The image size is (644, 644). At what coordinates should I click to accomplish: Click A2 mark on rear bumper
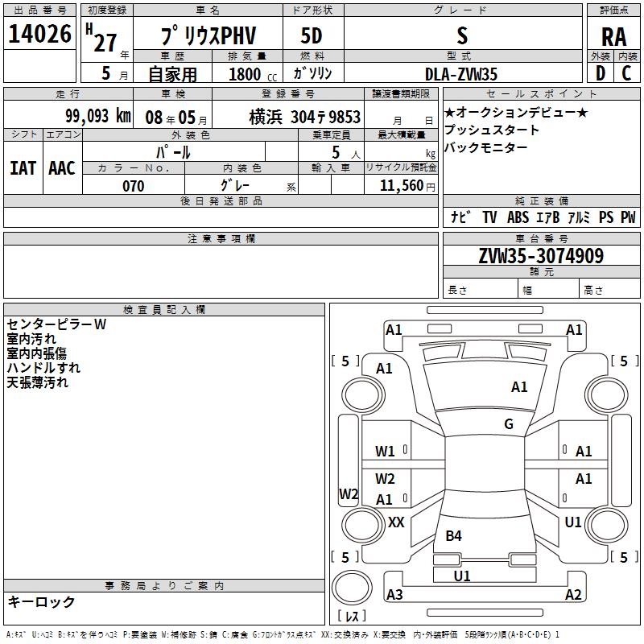(573, 594)
